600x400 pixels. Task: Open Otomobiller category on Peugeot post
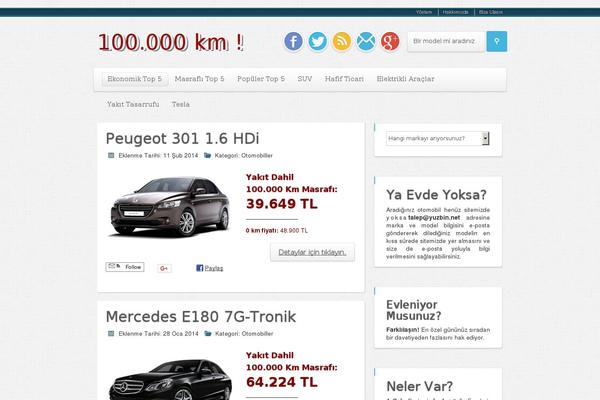[x=257, y=155]
